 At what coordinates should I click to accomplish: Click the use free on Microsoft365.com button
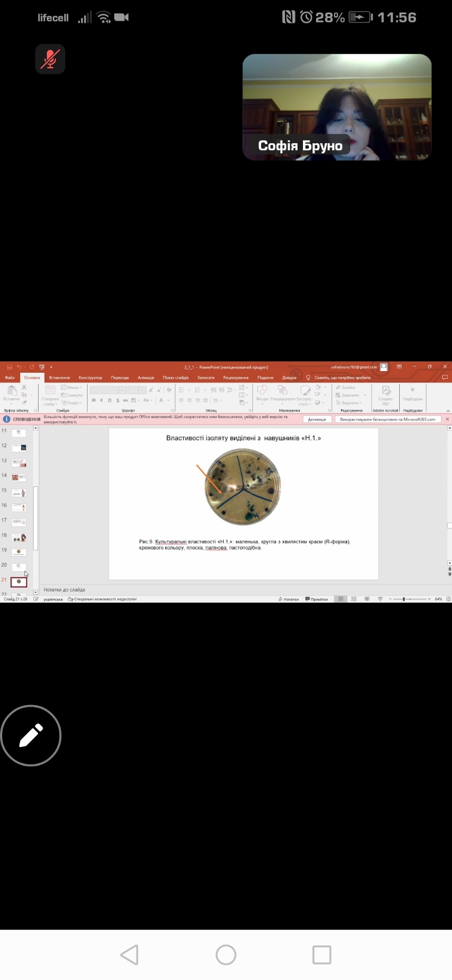[387, 420]
